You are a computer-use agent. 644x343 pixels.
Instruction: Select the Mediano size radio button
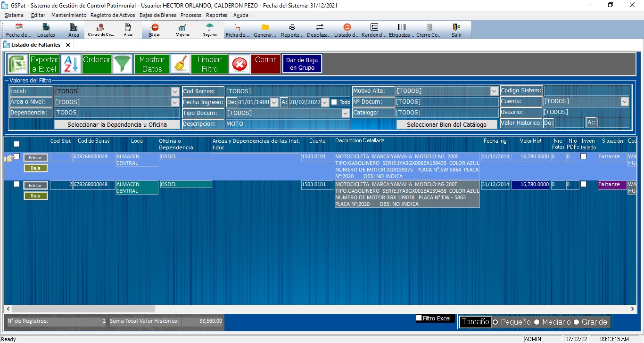coord(537,322)
